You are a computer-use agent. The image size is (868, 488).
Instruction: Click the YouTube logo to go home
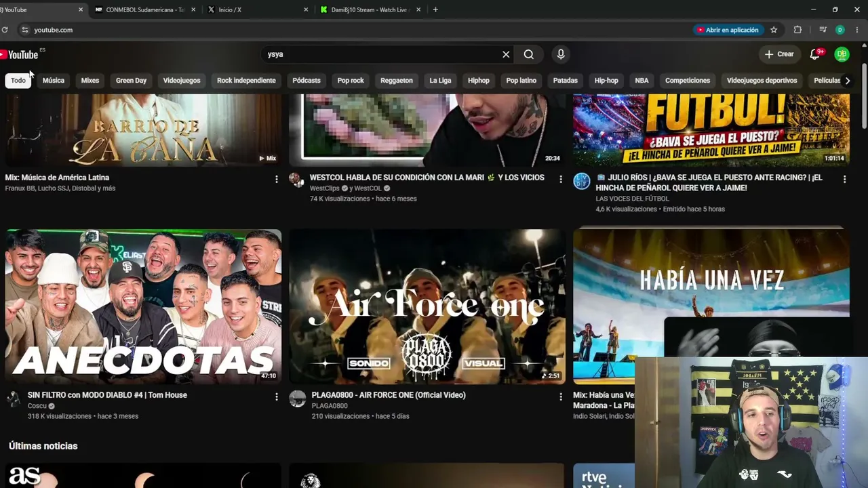pos(19,54)
